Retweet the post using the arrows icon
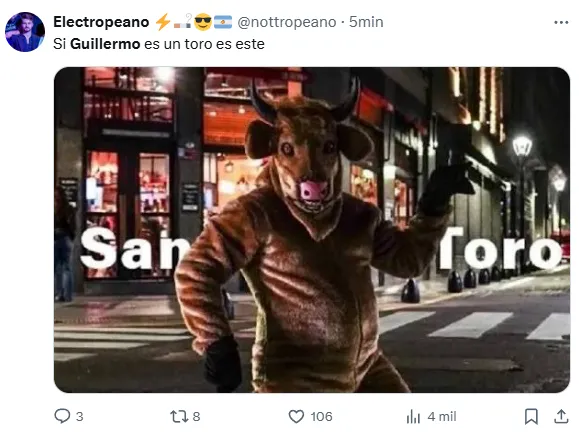The height and width of the screenshot is (432, 579). pyautogui.click(x=178, y=416)
